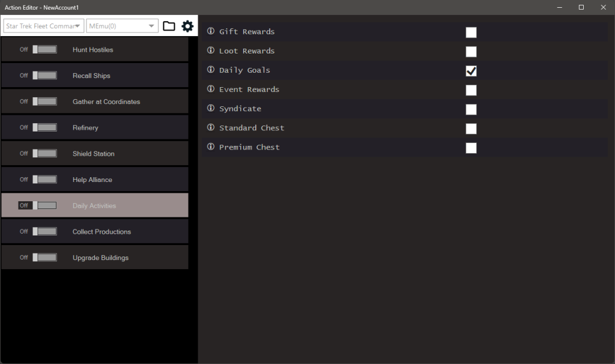View info for Syndicate

pos(209,108)
